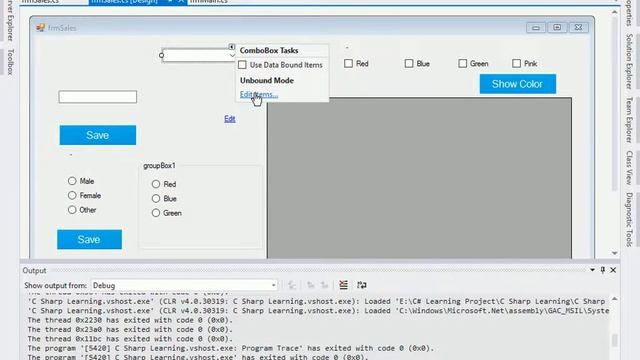The width and height of the screenshot is (640, 360).
Task: Go to the next message in Output
Action: point(324,285)
